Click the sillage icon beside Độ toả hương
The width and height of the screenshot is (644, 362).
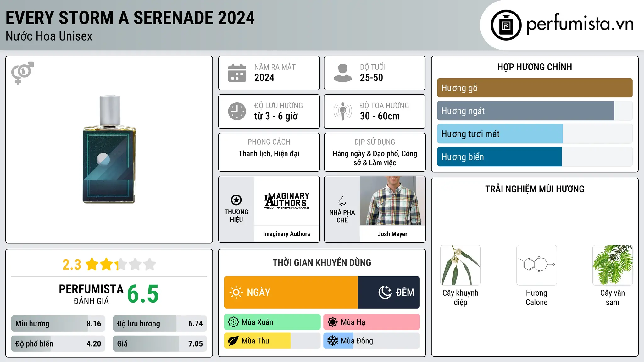pyautogui.click(x=343, y=111)
